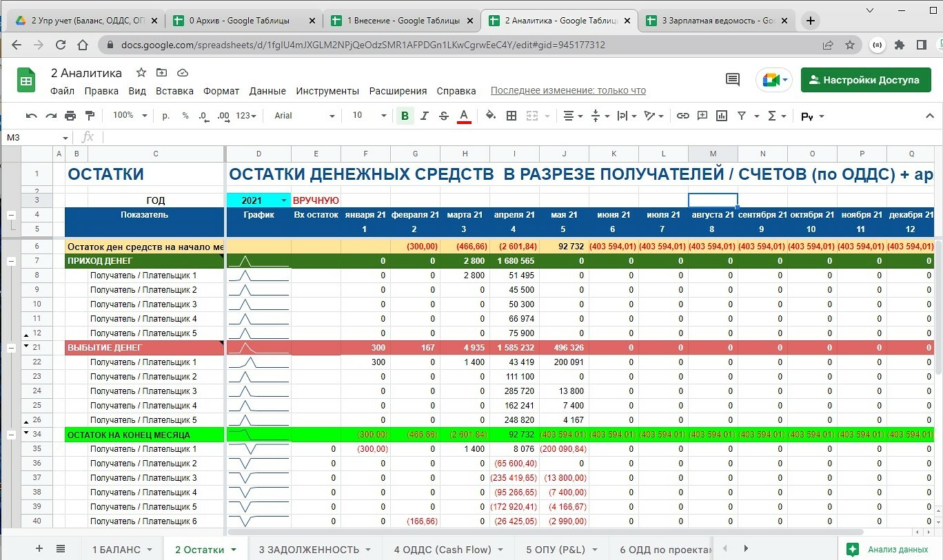The image size is (943, 560).
Task: Open more number formats (123) dropdown
Action: [246, 116]
